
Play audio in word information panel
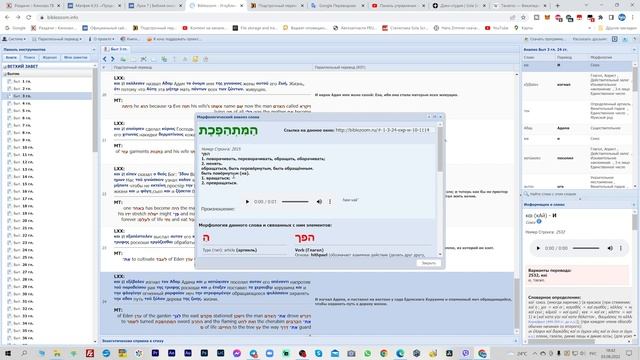coord(538,248)
